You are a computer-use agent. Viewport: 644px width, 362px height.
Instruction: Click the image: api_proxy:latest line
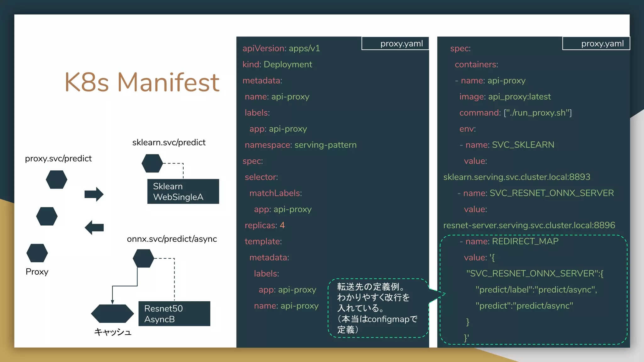505,97
